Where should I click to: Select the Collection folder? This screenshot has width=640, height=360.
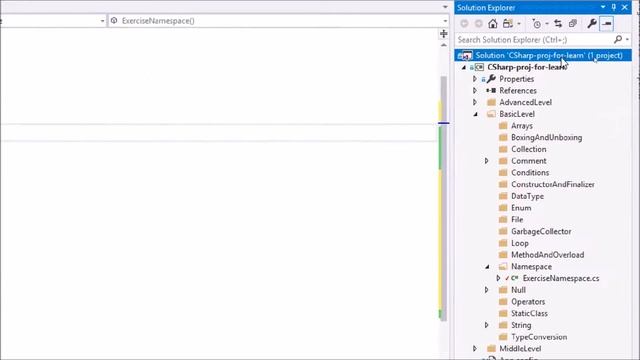pyautogui.click(x=529, y=149)
